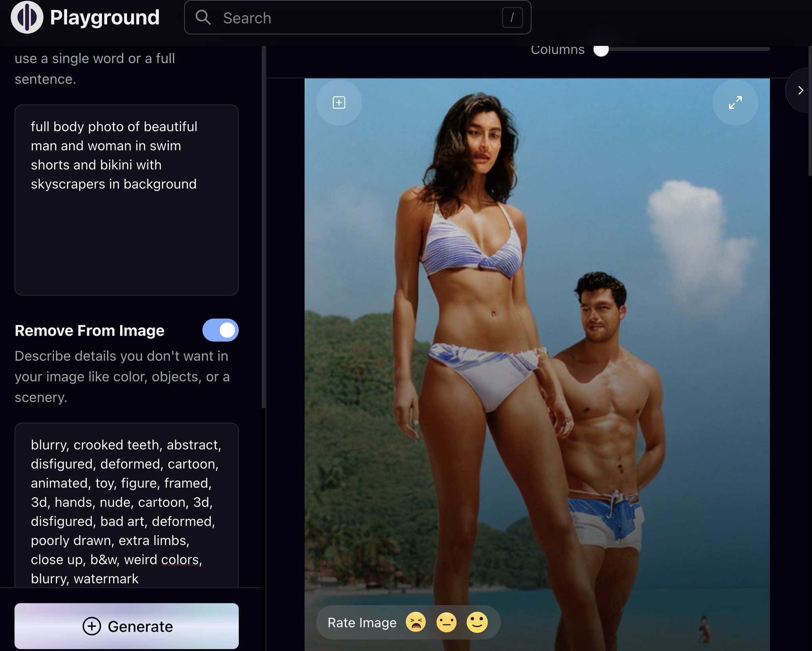Rate image with the neutral face emoji
This screenshot has width=812, height=651.
pyautogui.click(x=446, y=622)
